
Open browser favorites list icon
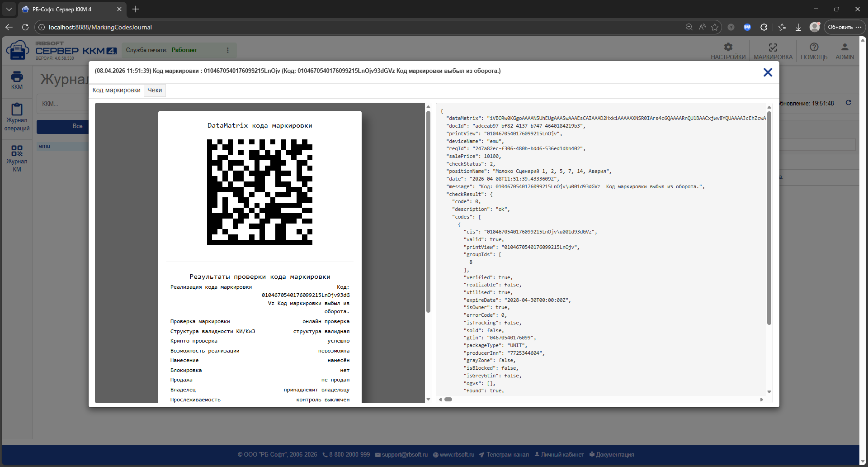pyautogui.click(x=782, y=27)
